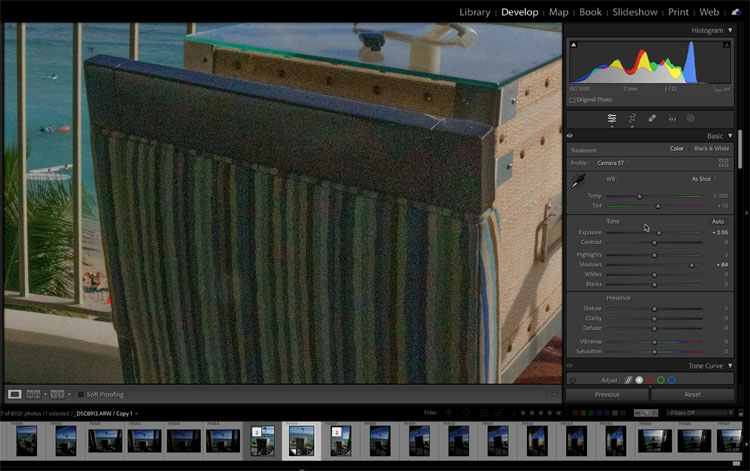Open the WB As Shot dropdown
The width and height of the screenshot is (750, 471).
tap(703, 179)
